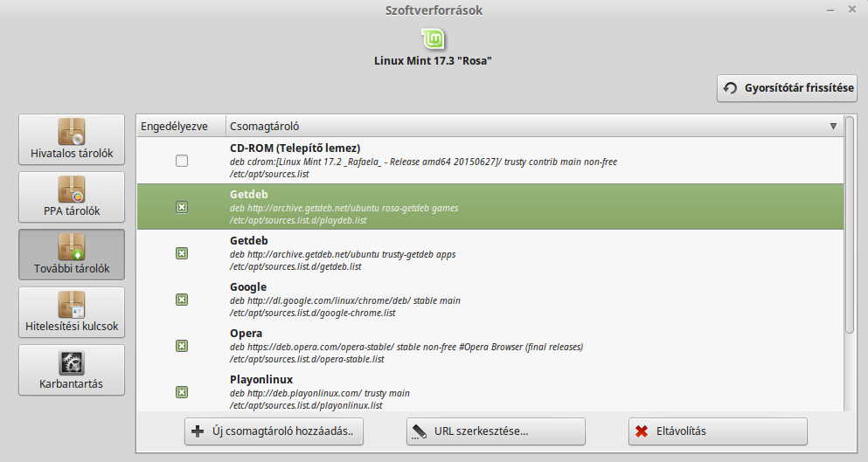The height and width of the screenshot is (462, 868).
Task: Click the plus icon for adding a repository
Action: coord(198,431)
